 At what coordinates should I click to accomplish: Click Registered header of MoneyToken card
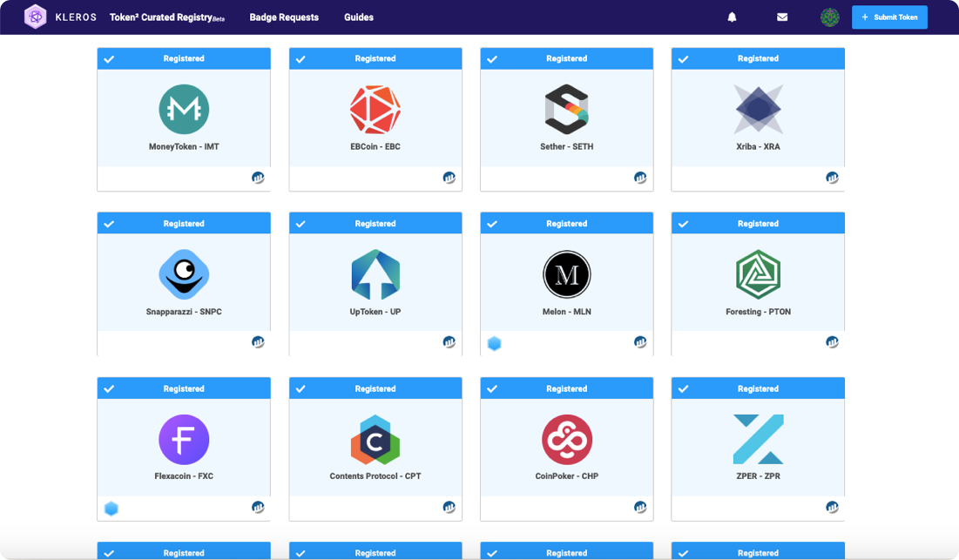point(184,58)
